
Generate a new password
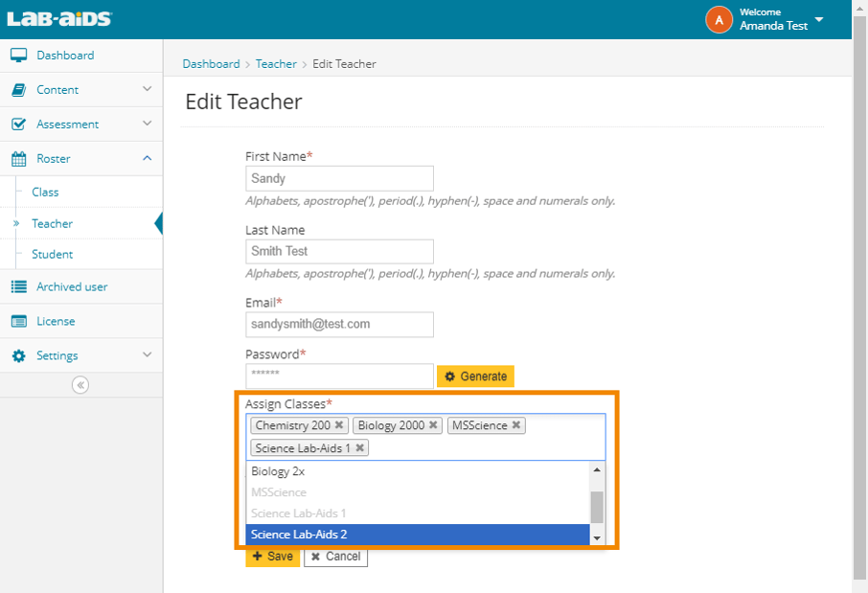tap(475, 376)
